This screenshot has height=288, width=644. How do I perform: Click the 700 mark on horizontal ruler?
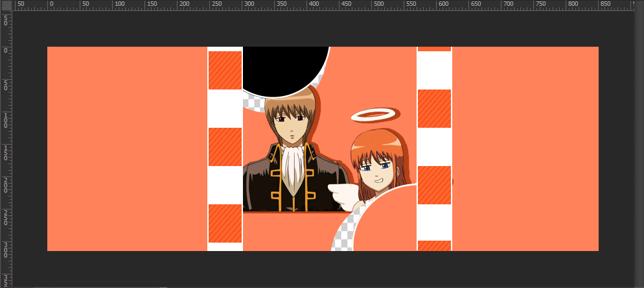[509, 4]
